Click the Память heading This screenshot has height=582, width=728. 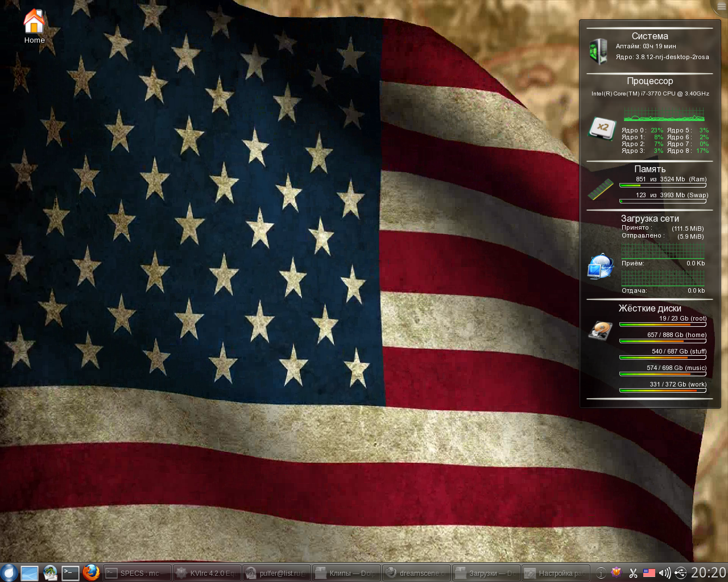pos(650,169)
